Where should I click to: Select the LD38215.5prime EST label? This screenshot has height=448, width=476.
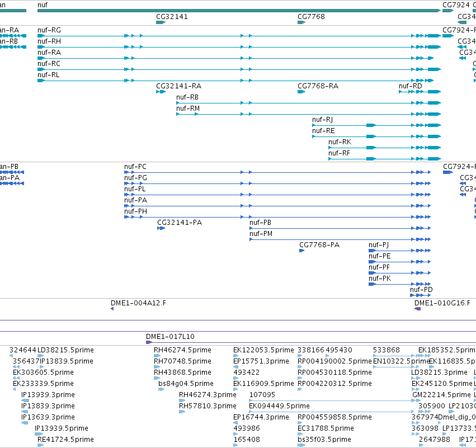pos(65,350)
